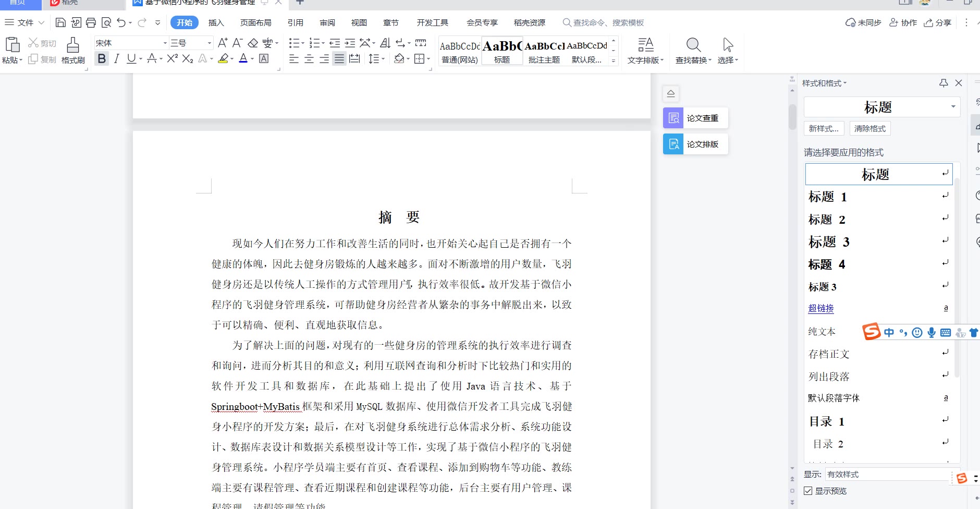Apply superscript formatting
This screenshot has width=980, height=509.
[173, 58]
